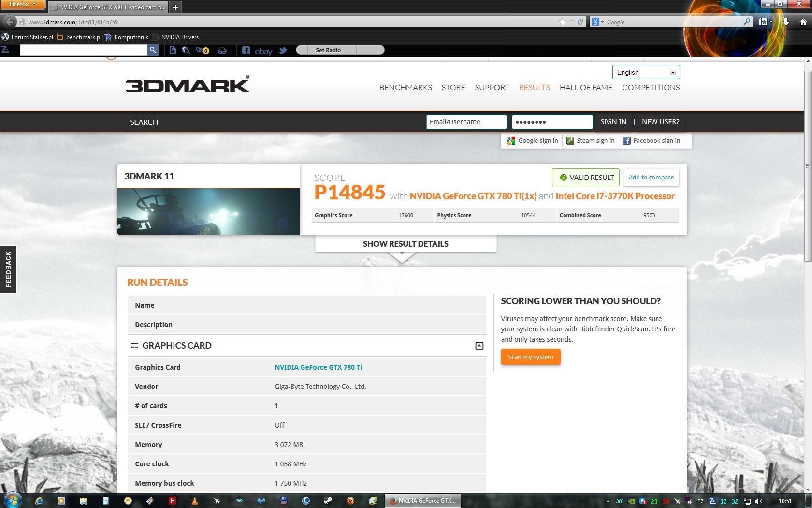Select the Results navigation item
Viewport: 812px width, 508px height.
coord(535,88)
